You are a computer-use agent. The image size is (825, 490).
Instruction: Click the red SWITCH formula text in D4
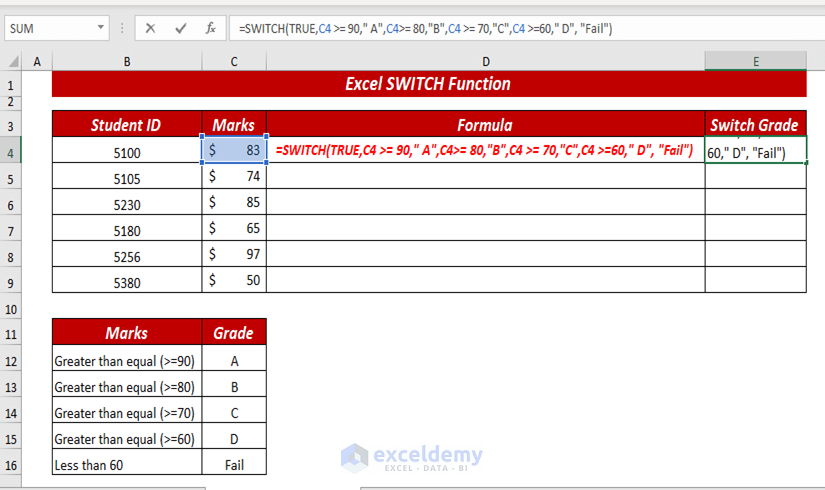click(x=484, y=151)
